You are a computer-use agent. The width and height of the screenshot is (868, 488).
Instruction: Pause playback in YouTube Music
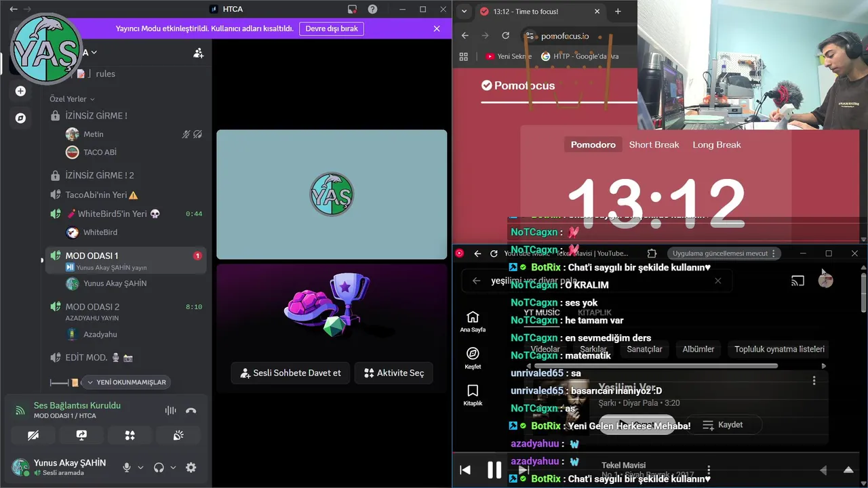(x=494, y=469)
